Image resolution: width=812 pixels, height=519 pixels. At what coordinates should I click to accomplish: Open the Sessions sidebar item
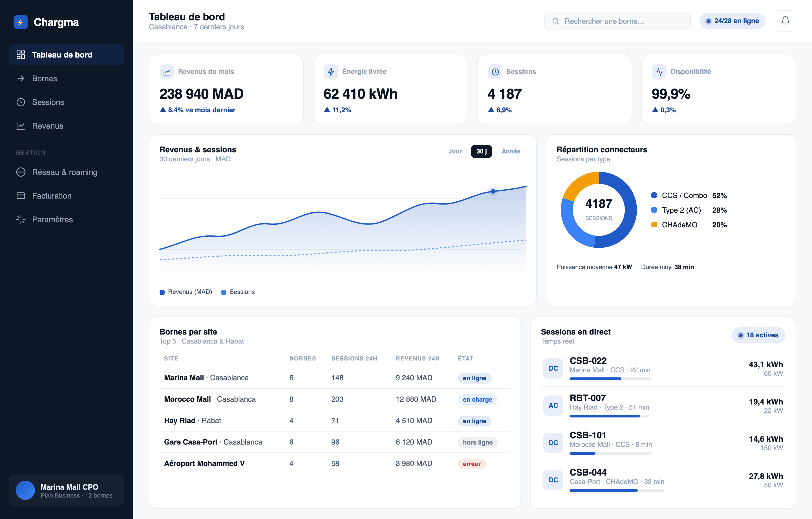[x=67, y=102]
